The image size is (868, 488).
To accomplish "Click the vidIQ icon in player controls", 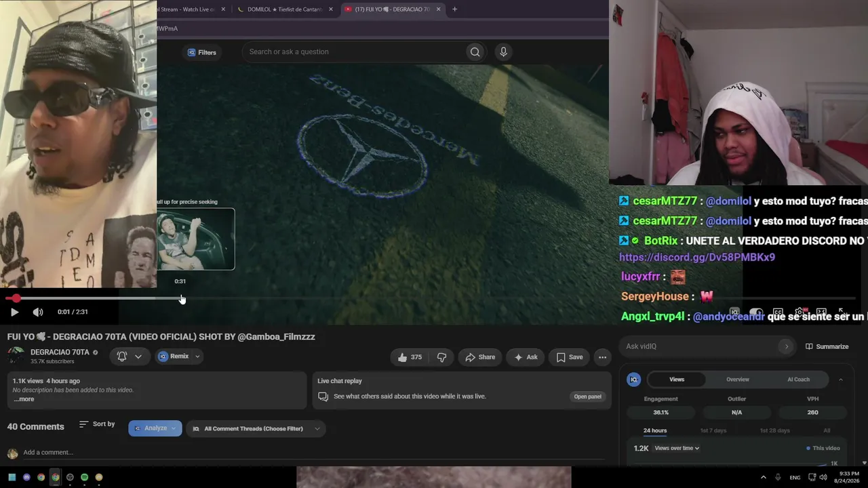I will (x=734, y=312).
